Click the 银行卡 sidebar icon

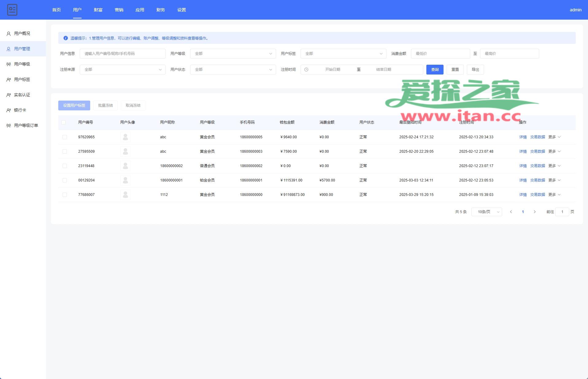[9, 110]
